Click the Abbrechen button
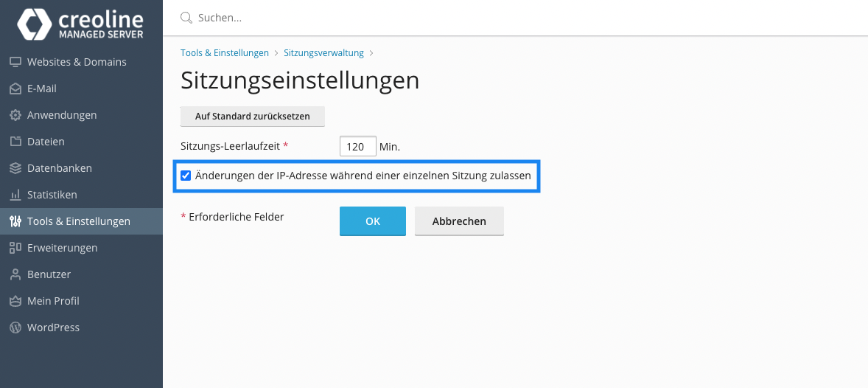 (x=459, y=221)
